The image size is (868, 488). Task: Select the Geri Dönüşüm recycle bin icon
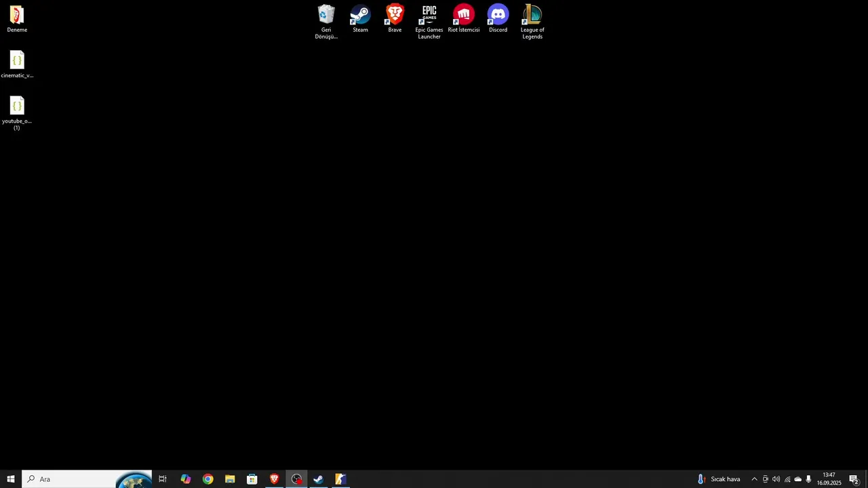326,22
